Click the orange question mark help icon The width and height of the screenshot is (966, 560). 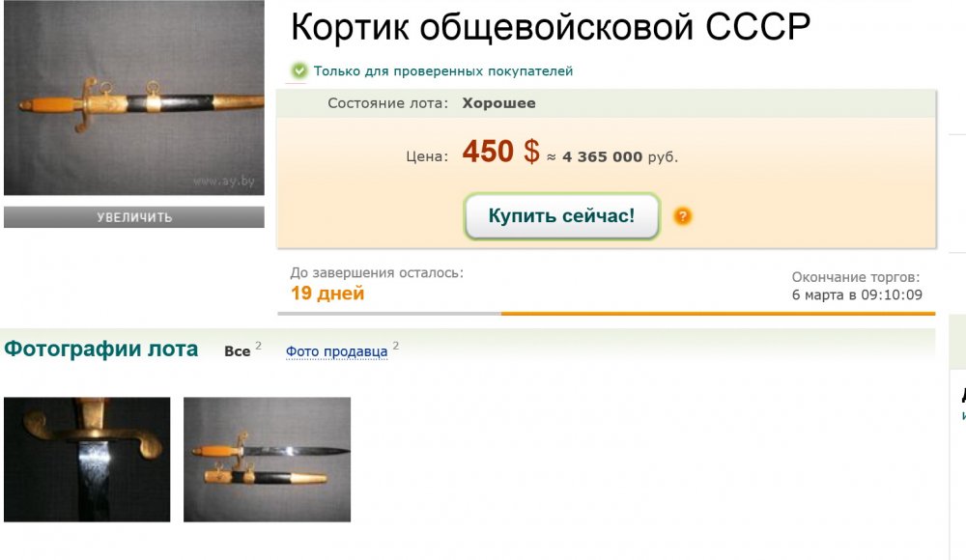(x=683, y=216)
